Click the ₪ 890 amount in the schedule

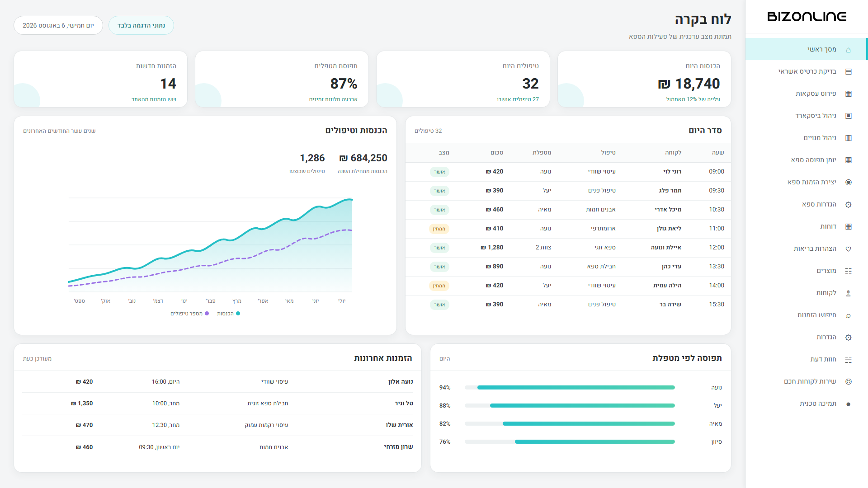click(495, 267)
